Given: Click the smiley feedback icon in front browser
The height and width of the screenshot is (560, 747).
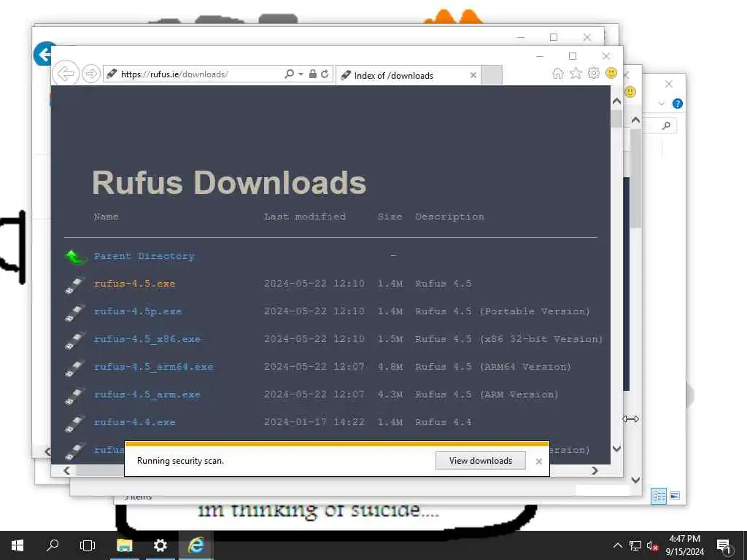Looking at the screenshot, I should click(x=611, y=73).
